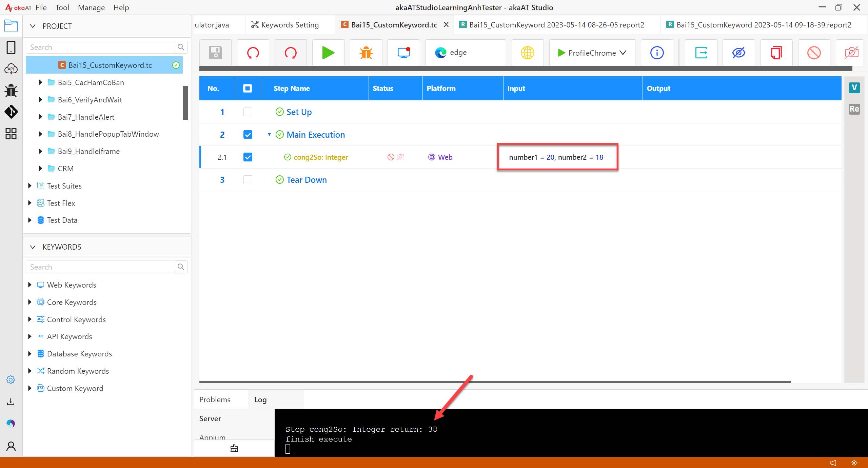
Task: Open the Tool menu
Action: [x=62, y=7]
